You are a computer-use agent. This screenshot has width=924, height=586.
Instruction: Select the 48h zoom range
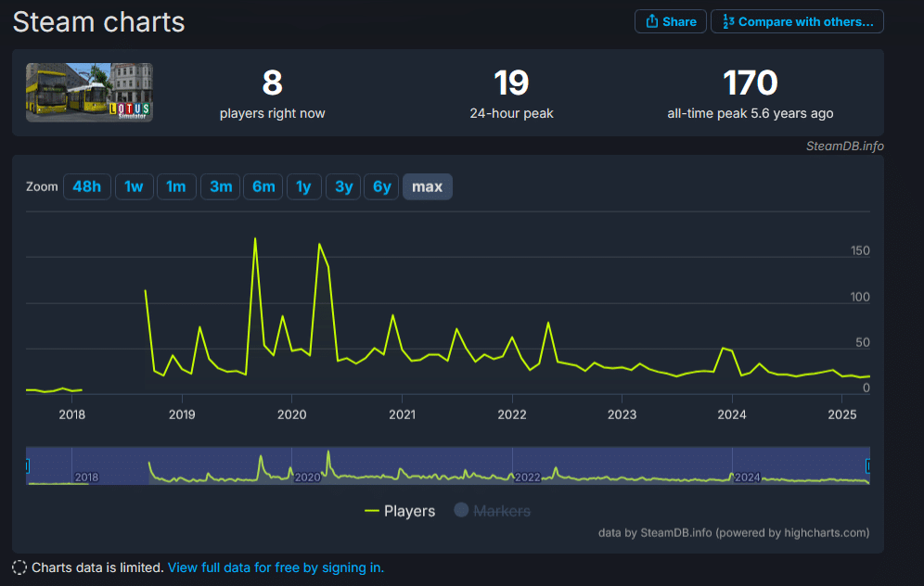coord(86,186)
